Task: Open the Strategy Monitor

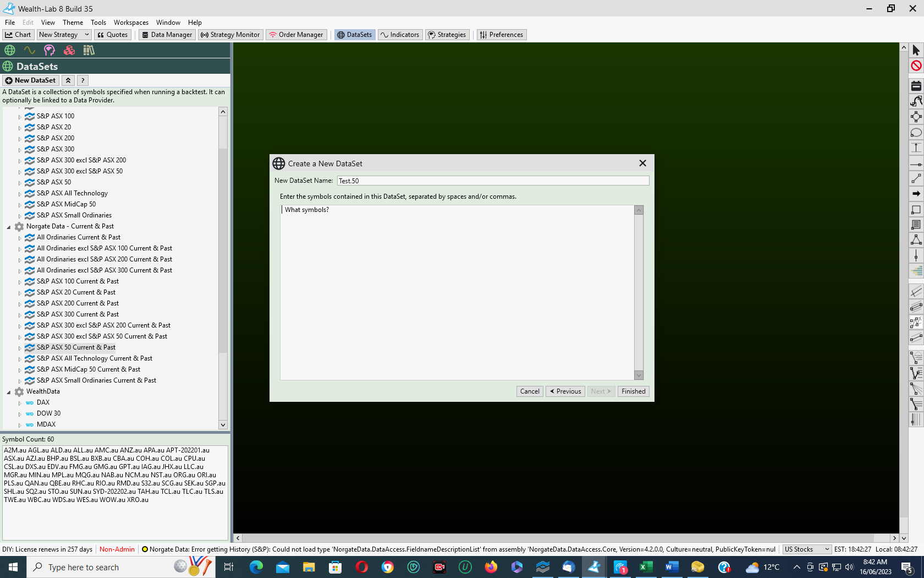Action: tap(230, 35)
